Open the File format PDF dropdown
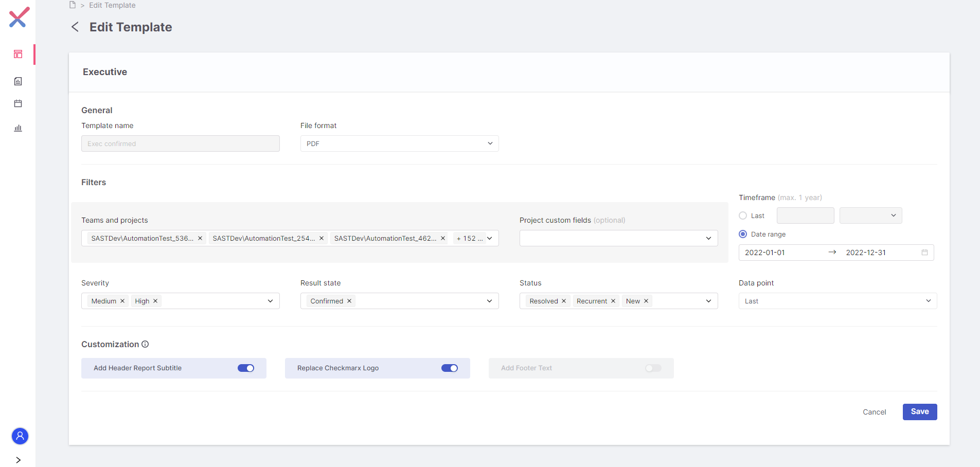 [x=400, y=143]
